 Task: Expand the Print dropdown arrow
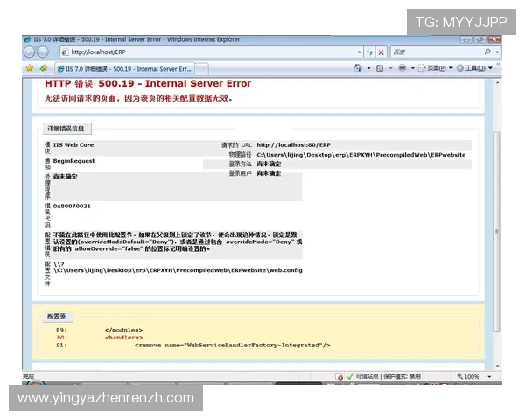[x=412, y=68]
